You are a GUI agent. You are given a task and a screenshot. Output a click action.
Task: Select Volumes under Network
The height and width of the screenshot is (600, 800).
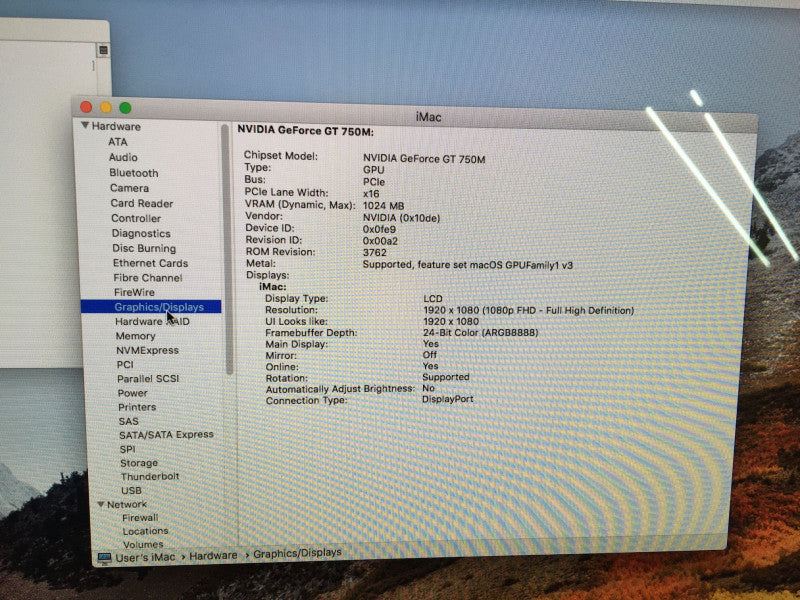pos(143,544)
